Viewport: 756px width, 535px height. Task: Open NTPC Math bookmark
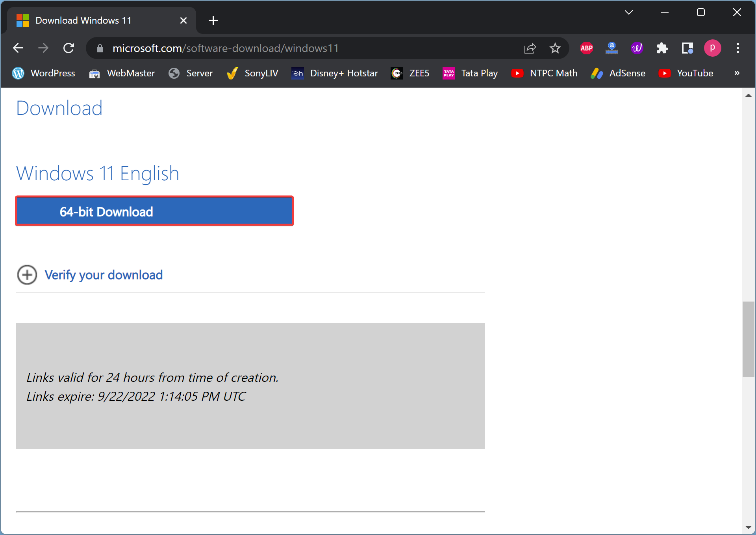(x=544, y=73)
